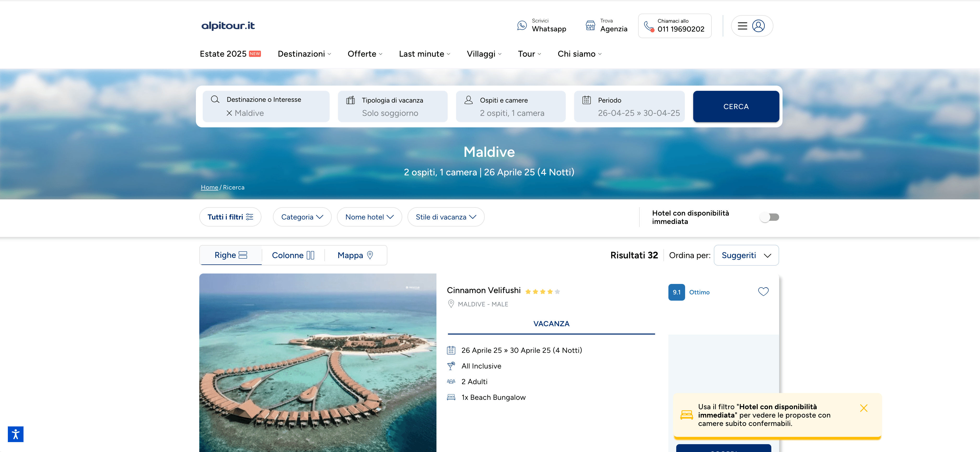980x452 pixels.
Task: Click the WhatsApp chat icon
Action: (522, 26)
